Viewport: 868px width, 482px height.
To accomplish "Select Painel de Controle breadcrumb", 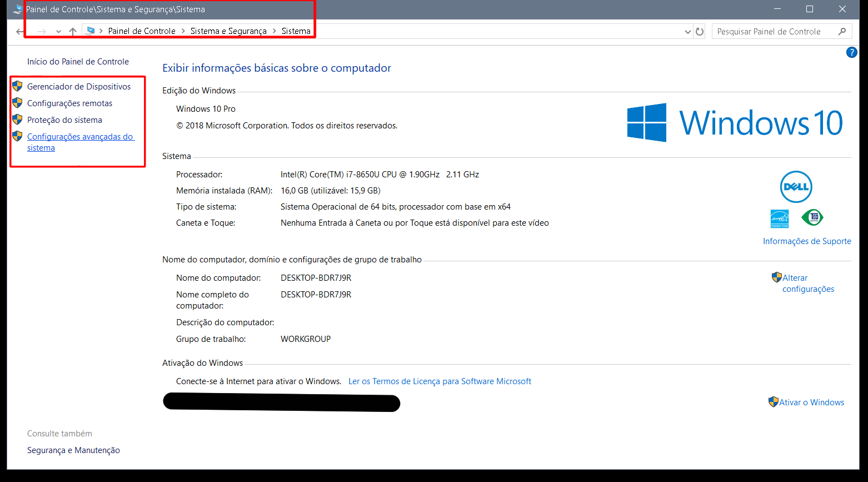I will [x=142, y=31].
